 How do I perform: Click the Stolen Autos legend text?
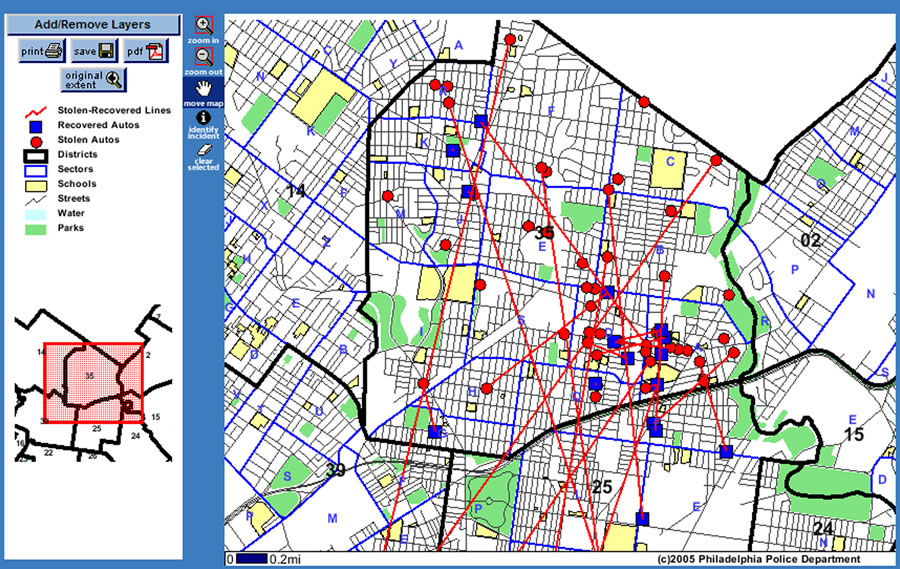pos(88,140)
